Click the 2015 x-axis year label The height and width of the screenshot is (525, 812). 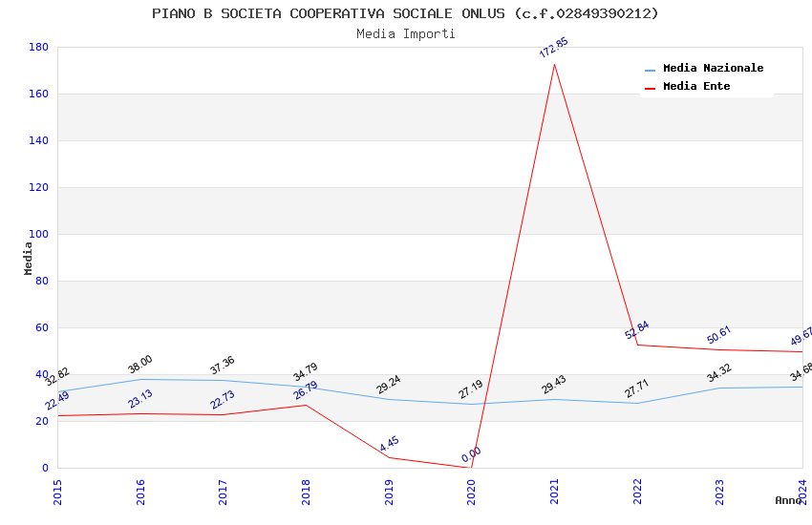[57, 492]
